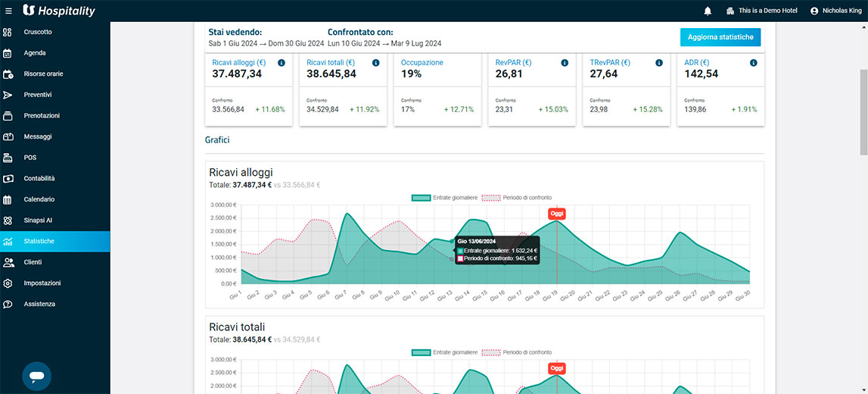Click the Contabilità money icon
This screenshot has height=394, width=868.
(8, 178)
